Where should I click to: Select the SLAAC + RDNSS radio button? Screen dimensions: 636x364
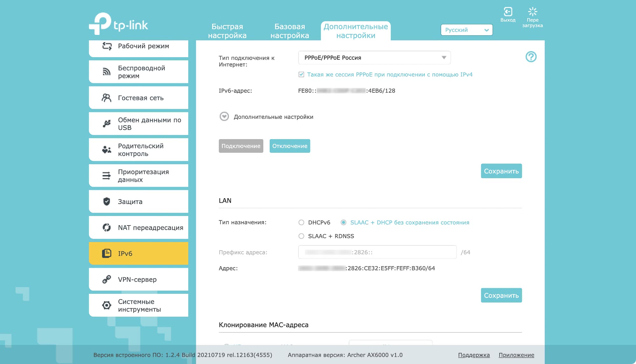point(301,236)
